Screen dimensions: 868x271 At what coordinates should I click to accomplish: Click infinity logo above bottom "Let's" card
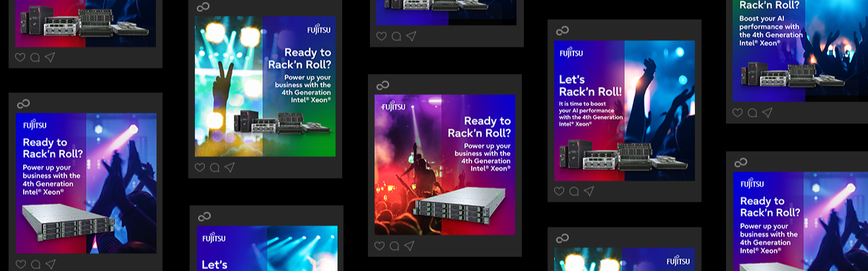[x=204, y=216]
